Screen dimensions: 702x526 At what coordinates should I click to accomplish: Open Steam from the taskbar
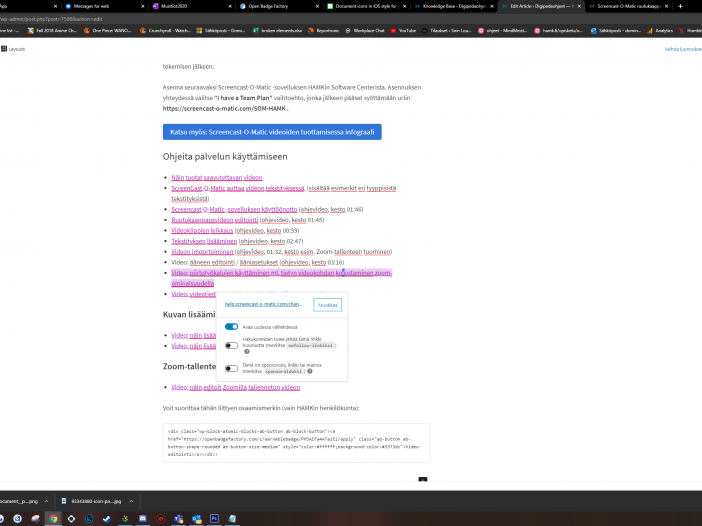[107, 518]
